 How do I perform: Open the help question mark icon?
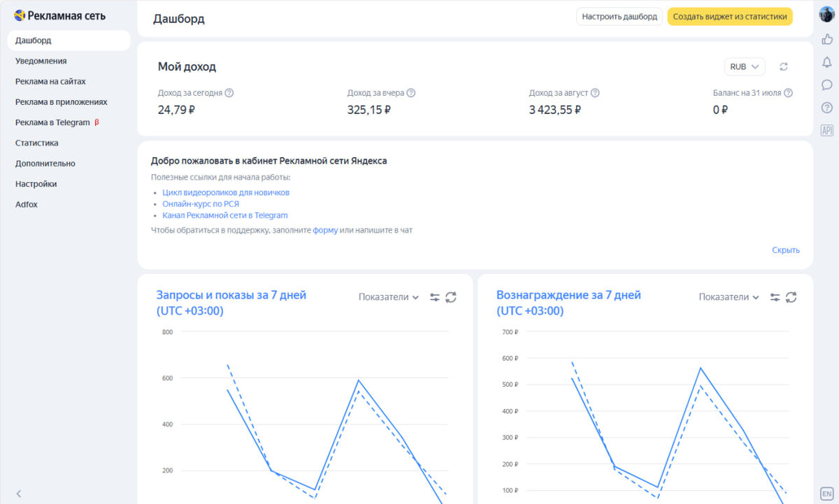click(826, 108)
